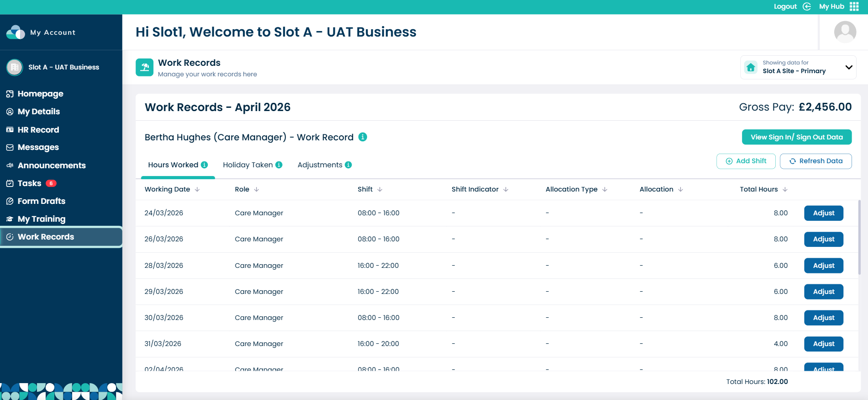Click the Adjustments info icon
The width and height of the screenshot is (868, 400).
348,165
